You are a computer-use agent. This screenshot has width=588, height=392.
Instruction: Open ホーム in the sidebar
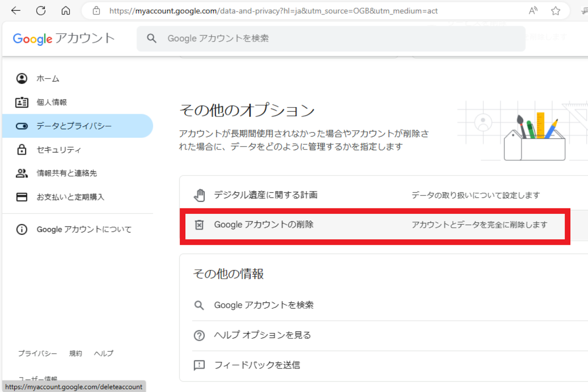click(x=48, y=78)
